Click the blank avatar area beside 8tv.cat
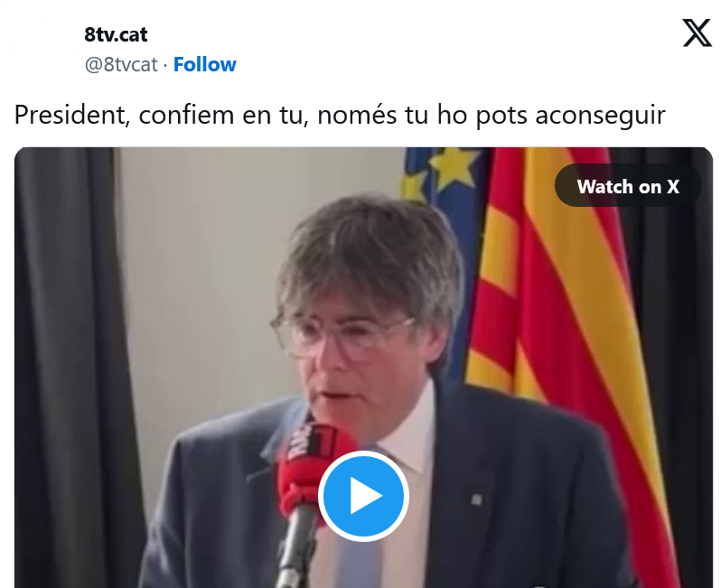721x588 pixels. coord(46,48)
